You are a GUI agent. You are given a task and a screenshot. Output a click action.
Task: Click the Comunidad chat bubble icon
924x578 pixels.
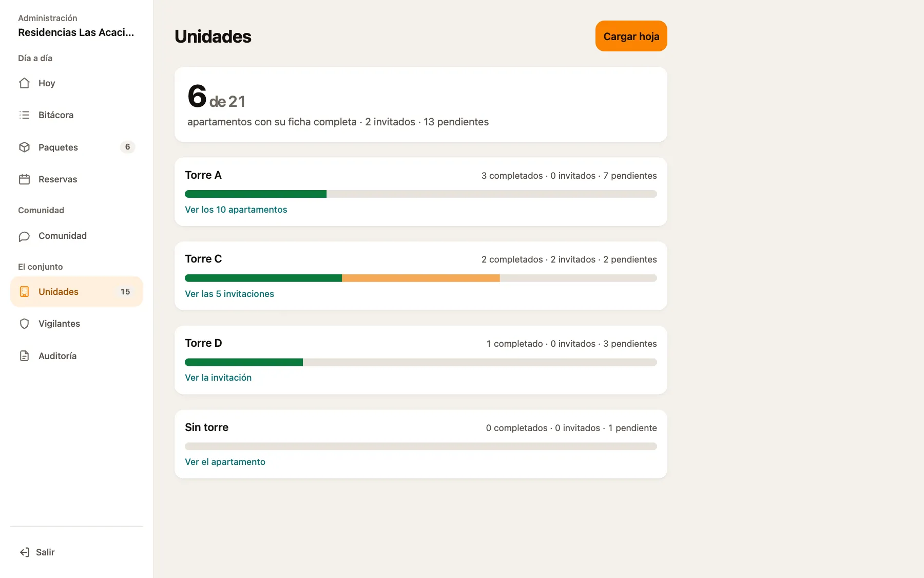tap(24, 236)
